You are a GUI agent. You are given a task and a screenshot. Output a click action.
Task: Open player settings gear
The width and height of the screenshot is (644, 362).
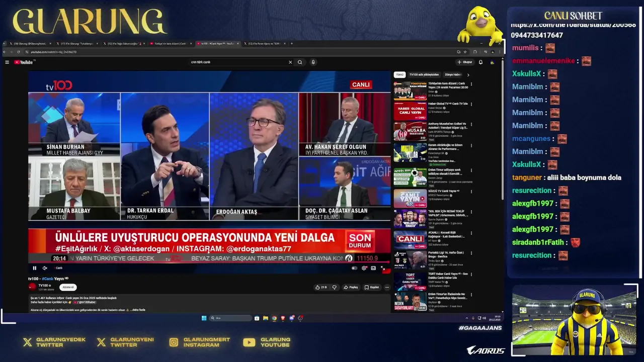coord(364,268)
